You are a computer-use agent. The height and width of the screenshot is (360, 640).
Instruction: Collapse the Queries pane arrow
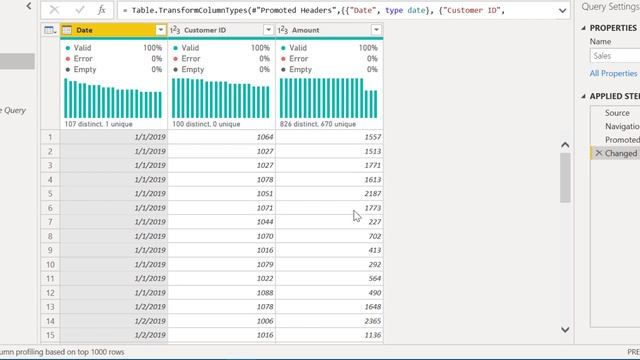coord(29,6)
